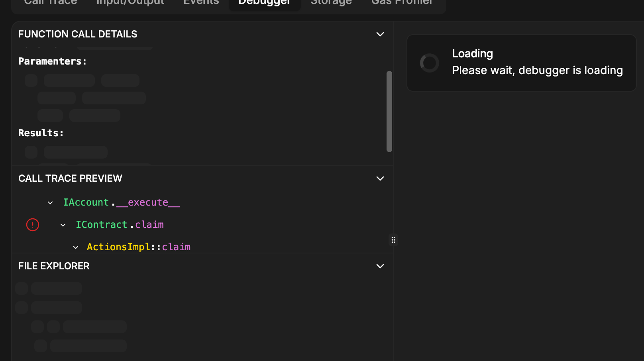
Task: Collapse the ActionsImpl::claim tree arrow
Action: 76,247
